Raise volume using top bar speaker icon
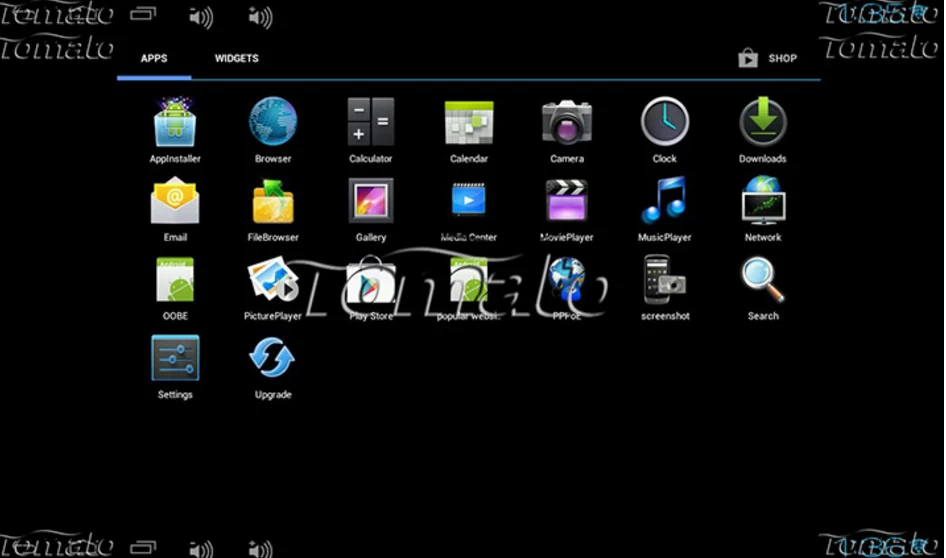The height and width of the screenshot is (558, 946). [260, 17]
